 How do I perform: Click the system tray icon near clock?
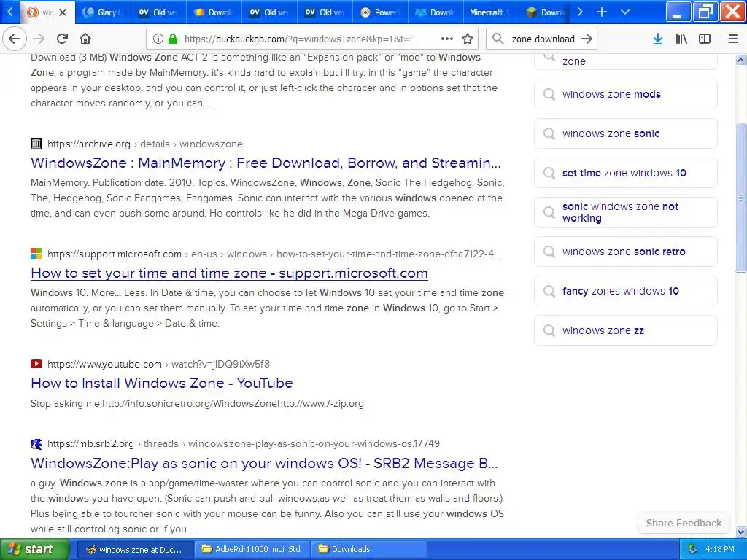pyautogui.click(x=692, y=550)
